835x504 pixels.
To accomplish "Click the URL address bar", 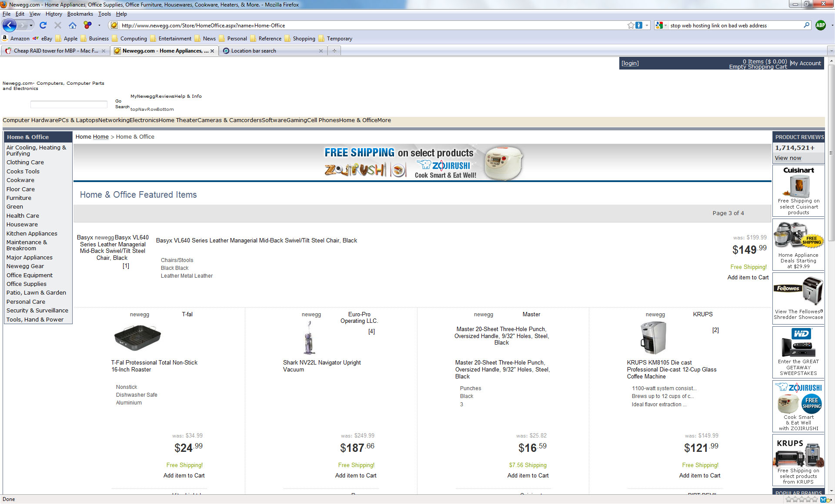I will [x=372, y=26].
